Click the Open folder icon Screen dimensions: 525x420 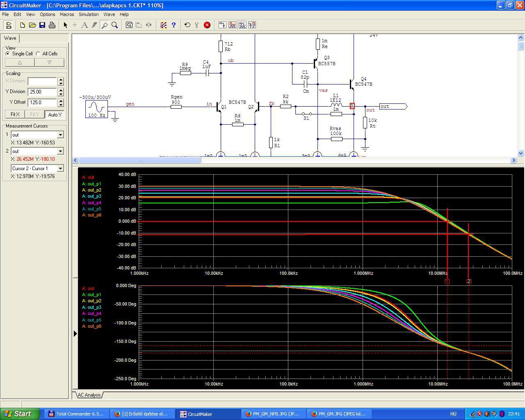(32, 25)
